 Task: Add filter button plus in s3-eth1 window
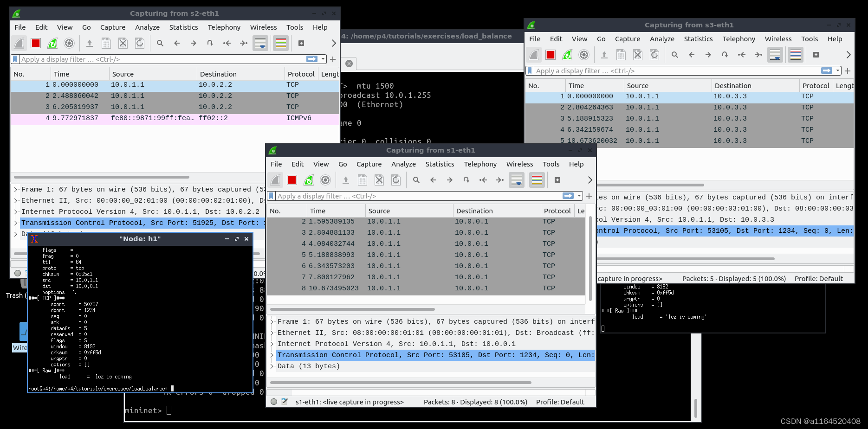(848, 71)
